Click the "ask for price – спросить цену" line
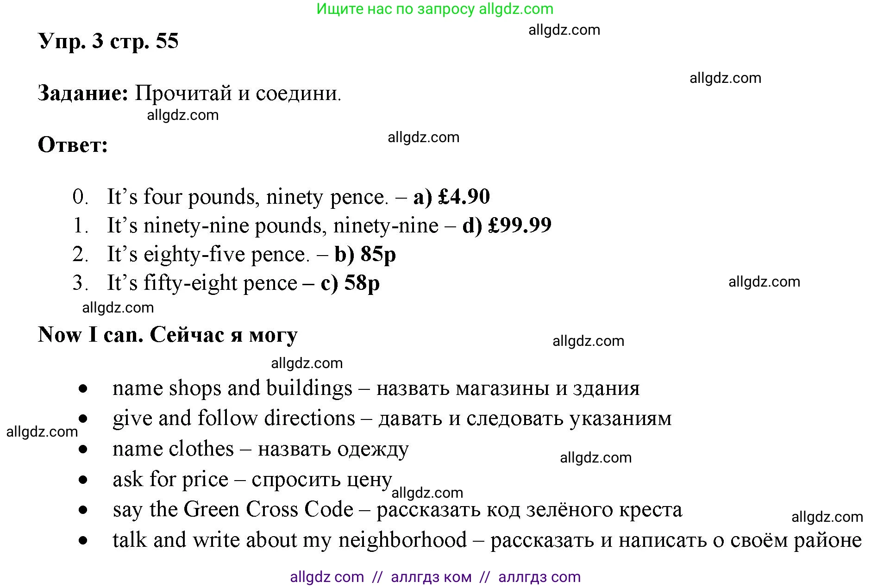The image size is (871, 588). 252,479
